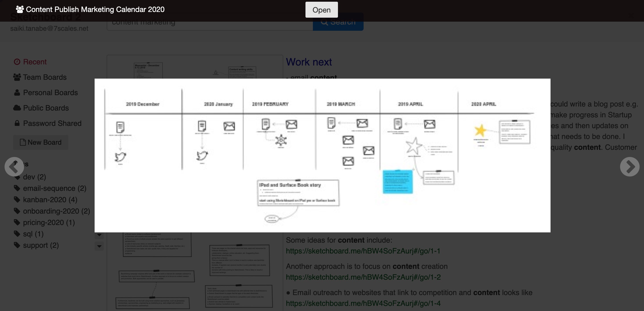The width and height of the screenshot is (644, 311).
Task: Open the Content Publish Marketing Calendar 2020
Action: (322, 9)
